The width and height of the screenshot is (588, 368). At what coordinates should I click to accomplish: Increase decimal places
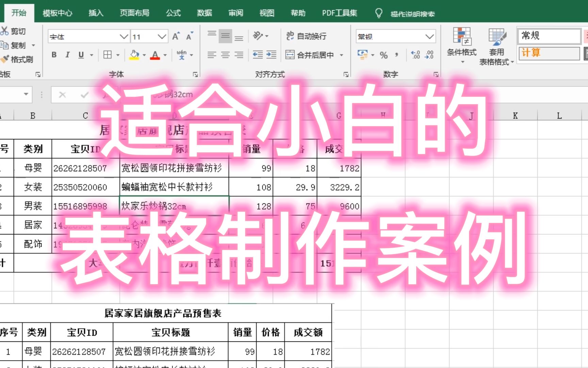tap(415, 55)
